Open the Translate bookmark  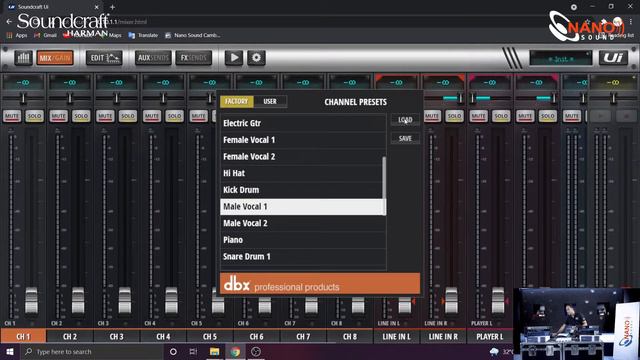143,36
